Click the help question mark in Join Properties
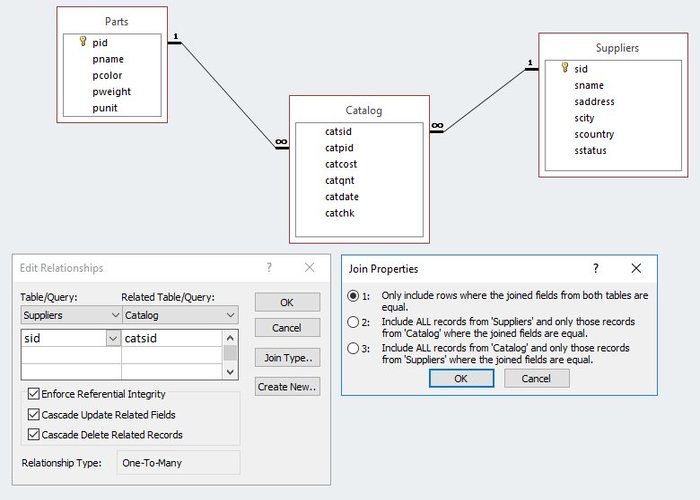 (596, 269)
